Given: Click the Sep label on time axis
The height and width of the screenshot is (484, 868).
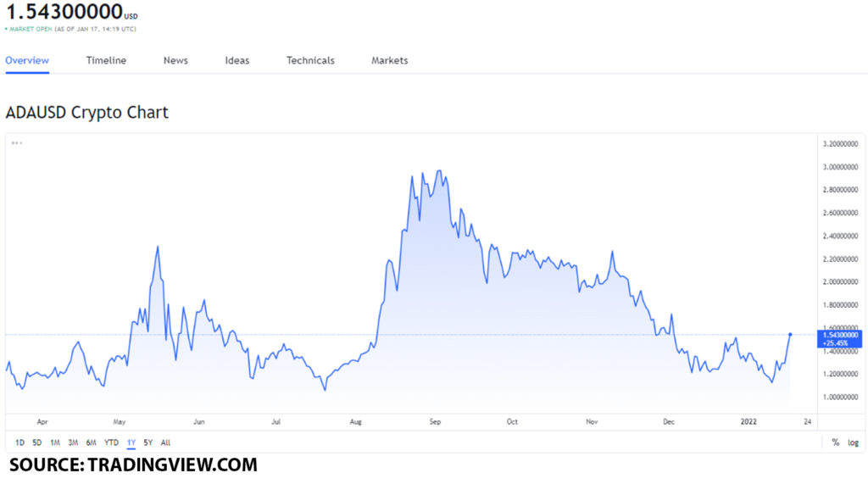Looking at the screenshot, I should click(435, 422).
